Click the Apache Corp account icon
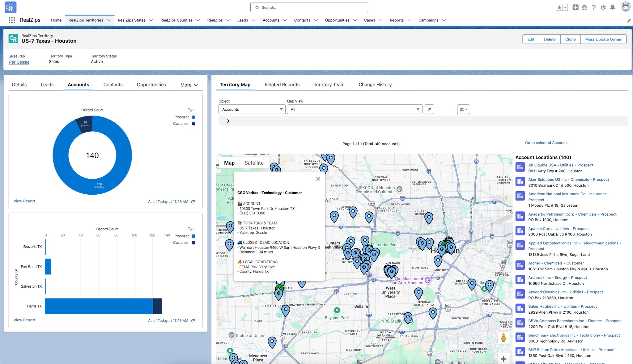 [520, 231]
